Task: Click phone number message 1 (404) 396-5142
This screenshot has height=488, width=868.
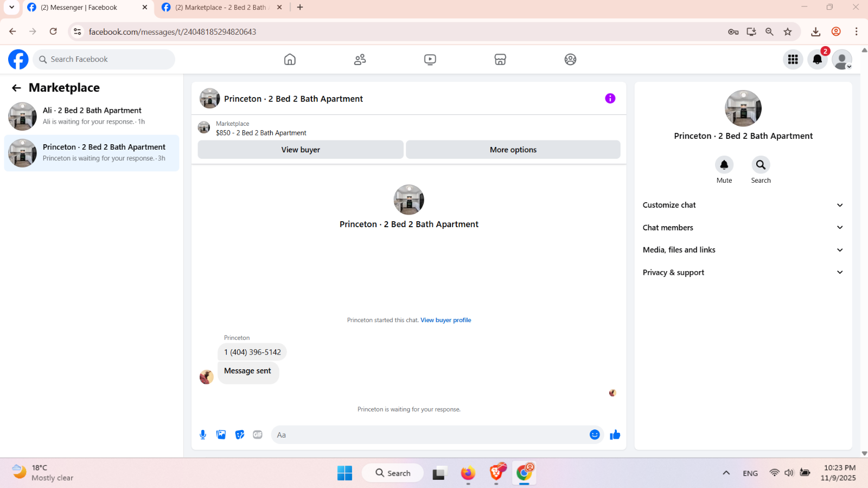Action: click(x=252, y=352)
